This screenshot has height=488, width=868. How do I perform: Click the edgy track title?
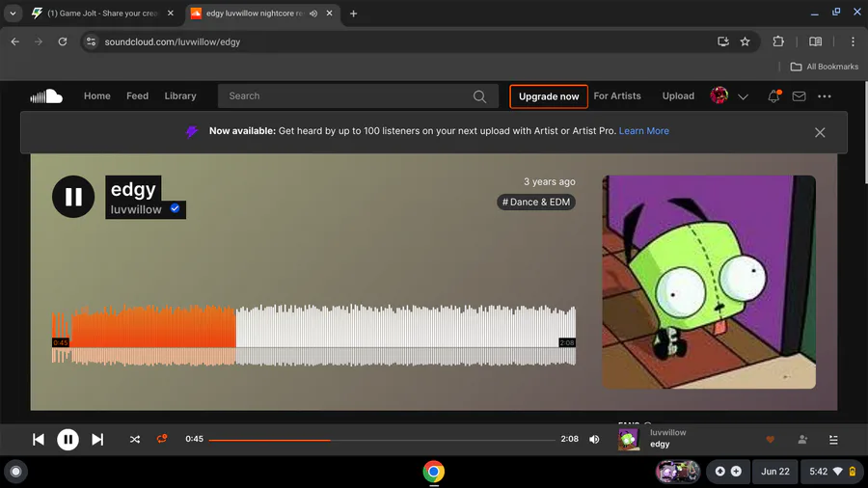[x=133, y=189]
